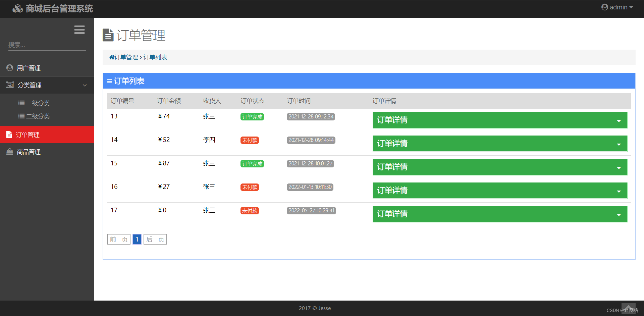The image size is (644, 316).
Task: Expand 订单详情 for order 17
Action: 500,214
